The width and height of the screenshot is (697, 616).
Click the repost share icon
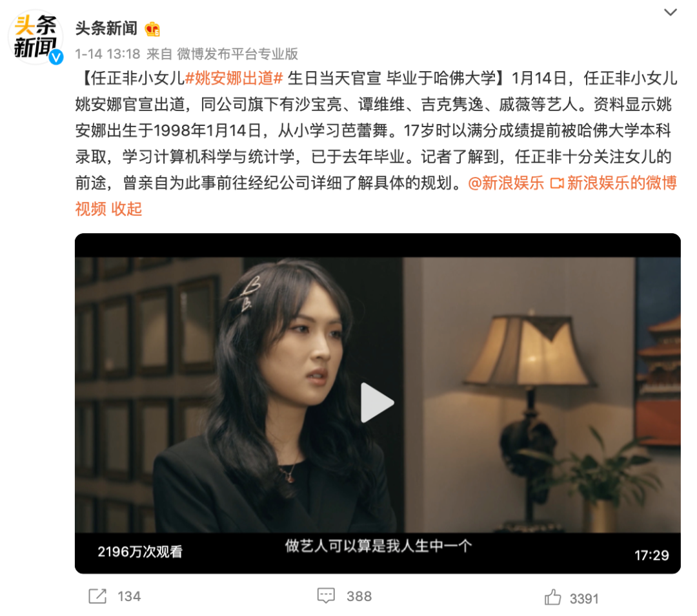(x=97, y=596)
